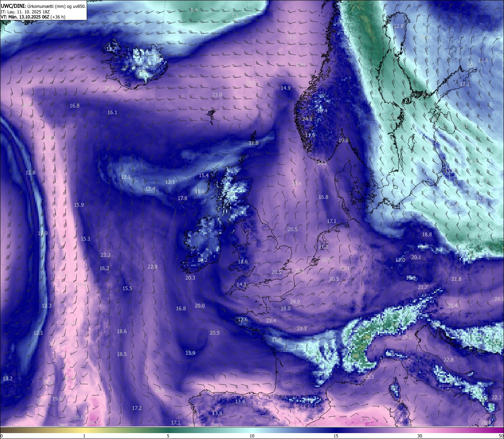Image resolution: width=504 pixels, height=439 pixels.
Task: Click the '13.1' value label
Action: [465, 84]
